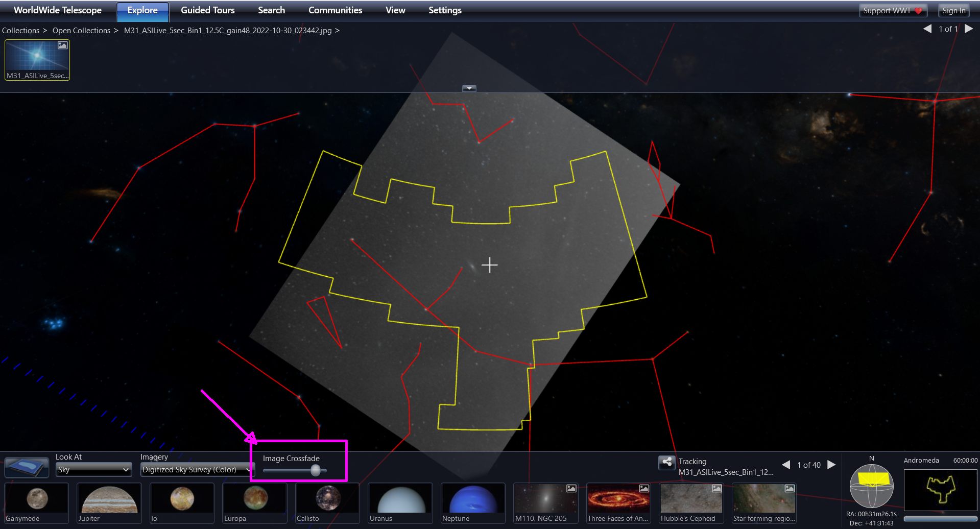Click the image icon on M31_ASILive thumbnail
This screenshot has height=529, width=980.
click(62, 45)
